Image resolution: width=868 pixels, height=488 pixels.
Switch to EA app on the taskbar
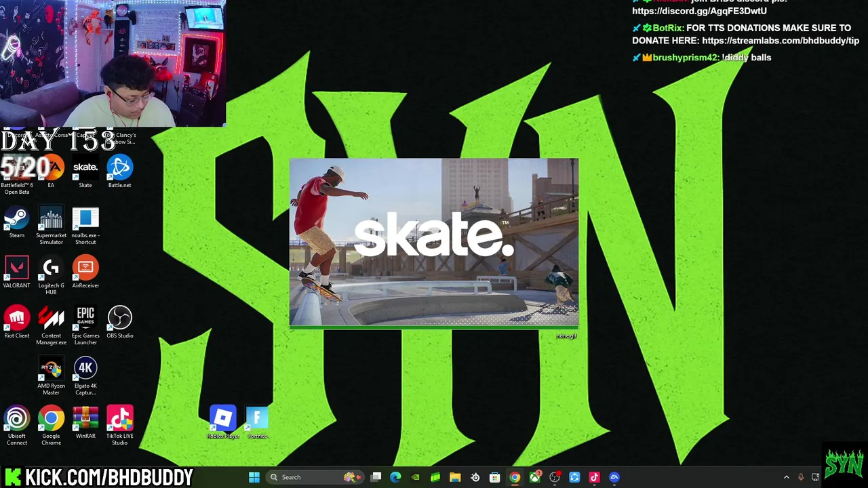pyautogui.click(x=614, y=477)
